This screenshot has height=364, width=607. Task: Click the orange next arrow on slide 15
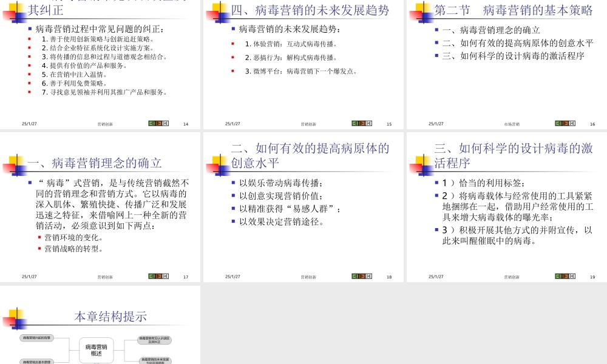point(361,123)
